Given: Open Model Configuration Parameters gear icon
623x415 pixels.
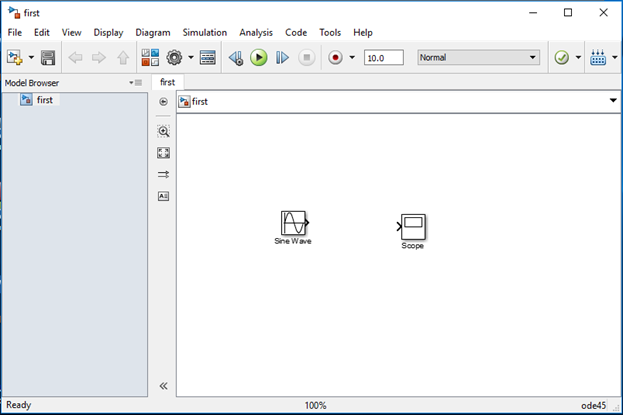Looking at the screenshot, I should tap(175, 58).
